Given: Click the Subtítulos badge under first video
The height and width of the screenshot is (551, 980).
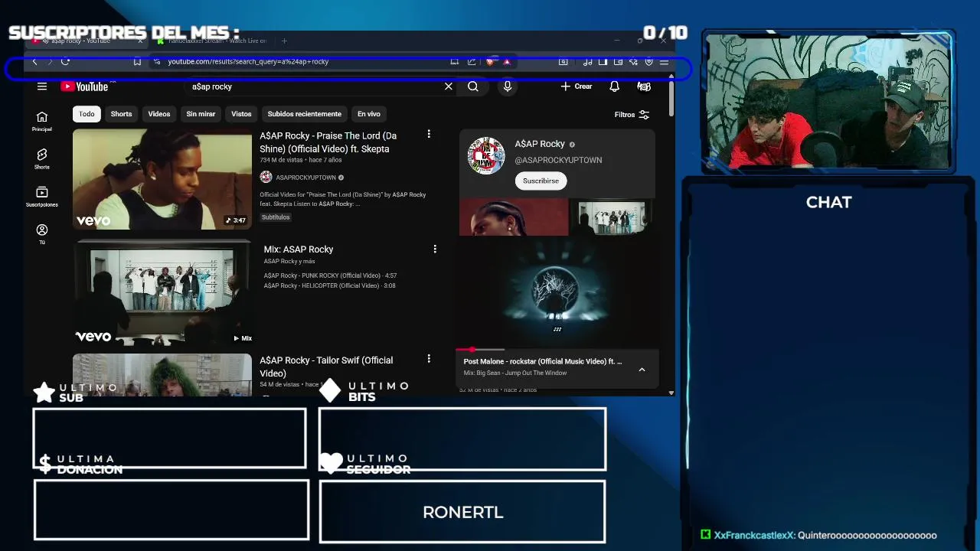Looking at the screenshot, I should (x=276, y=217).
